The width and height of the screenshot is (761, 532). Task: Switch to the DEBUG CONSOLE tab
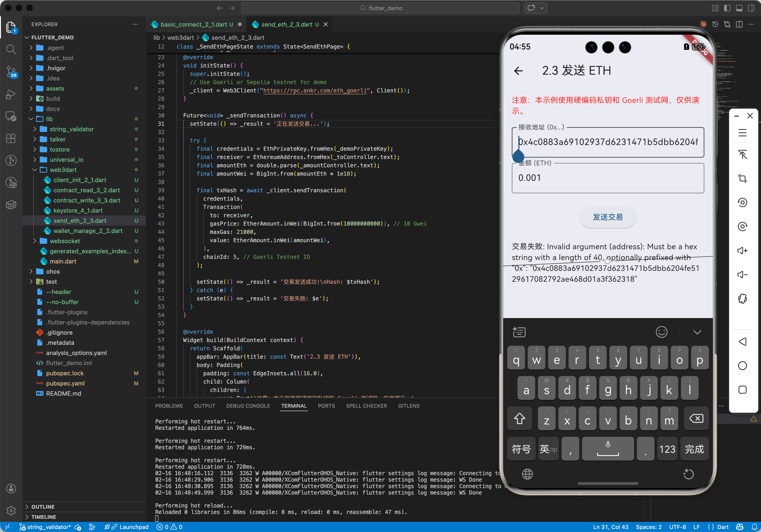(x=248, y=406)
